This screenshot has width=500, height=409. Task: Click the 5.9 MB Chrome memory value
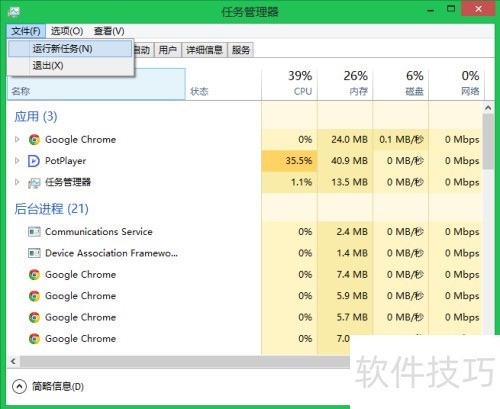[x=352, y=296]
